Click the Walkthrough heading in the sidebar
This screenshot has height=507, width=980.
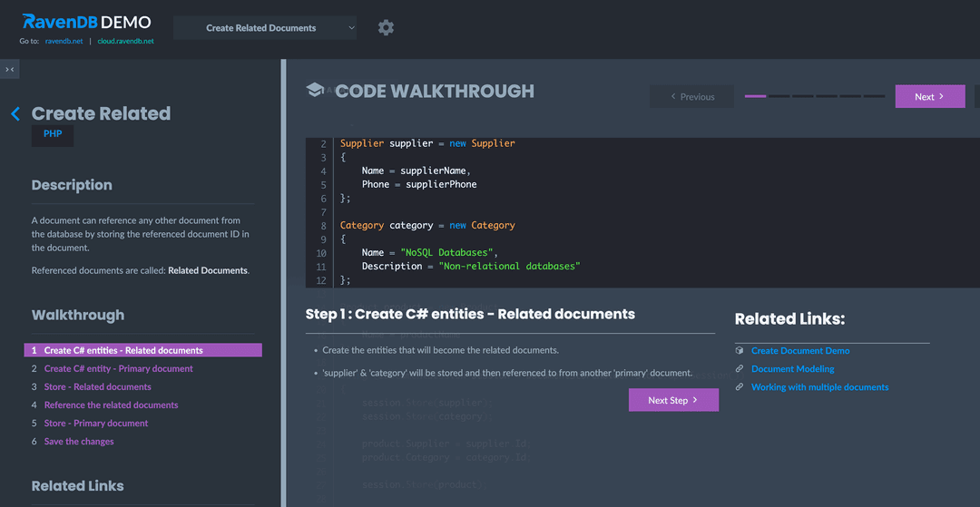coord(78,315)
